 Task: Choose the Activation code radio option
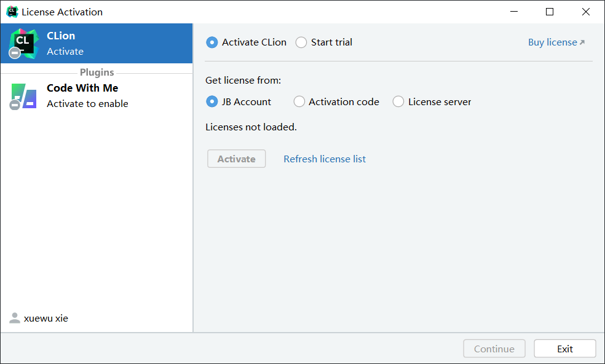pyautogui.click(x=299, y=101)
